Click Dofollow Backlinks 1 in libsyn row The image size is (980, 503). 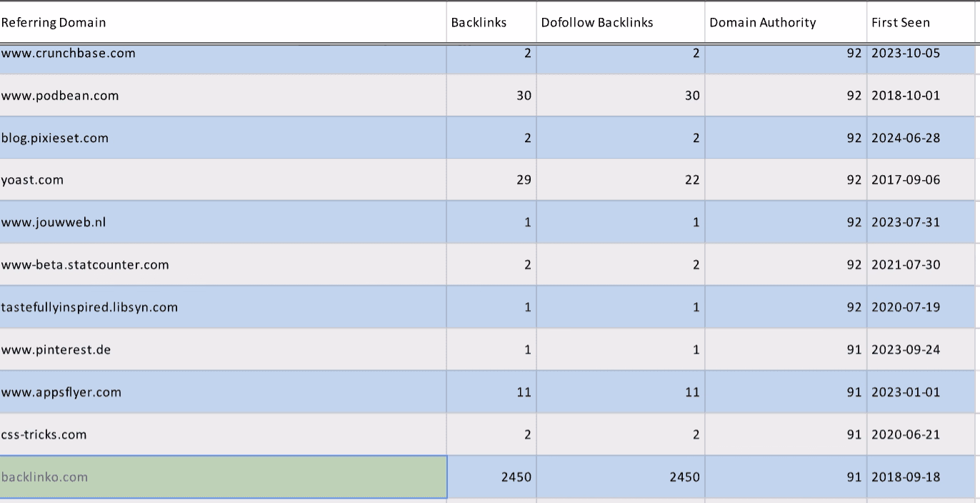621,307
